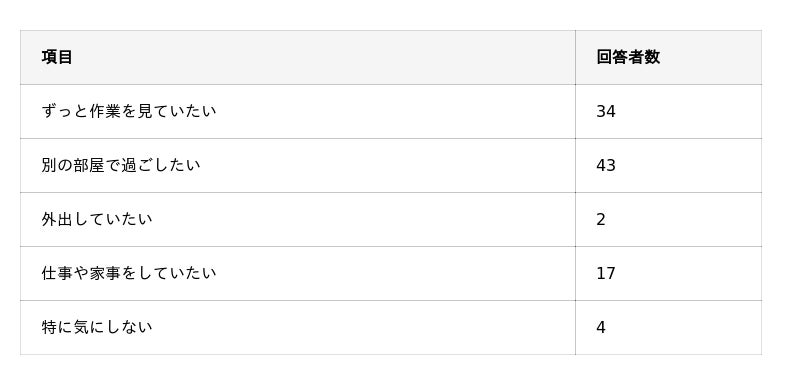Click the value 2 cell
The width and height of the screenshot is (800, 385).
(601, 219)
